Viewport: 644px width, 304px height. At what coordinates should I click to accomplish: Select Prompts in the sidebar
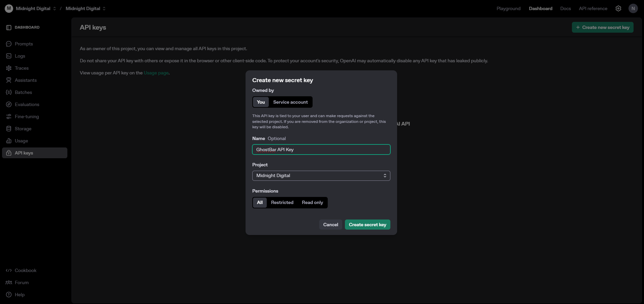(24, 44)
